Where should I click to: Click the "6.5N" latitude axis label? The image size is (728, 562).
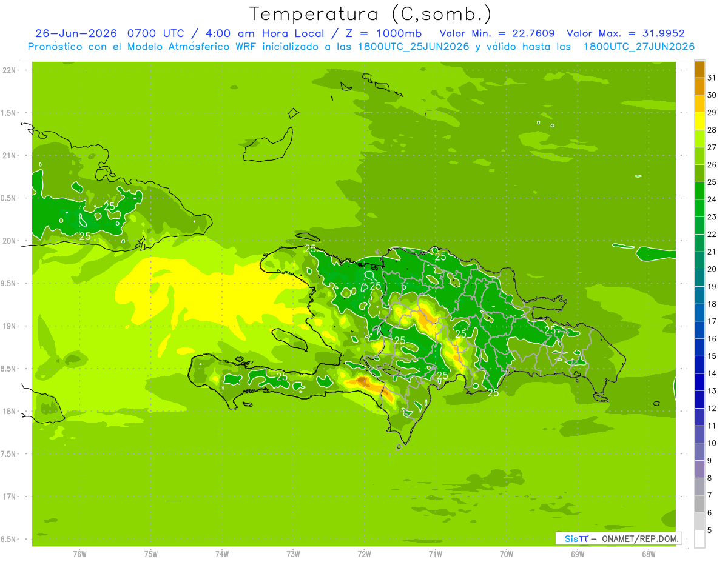tap(9, 540)
